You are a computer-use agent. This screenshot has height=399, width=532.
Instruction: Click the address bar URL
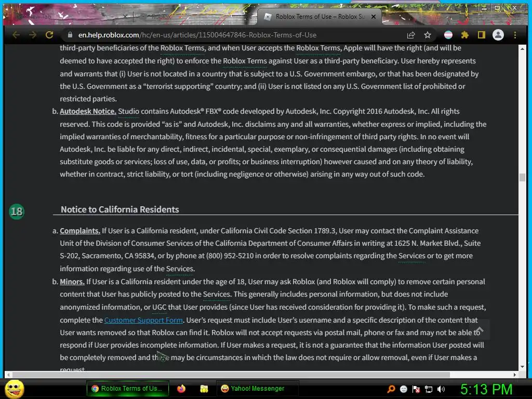coord(197,35)
